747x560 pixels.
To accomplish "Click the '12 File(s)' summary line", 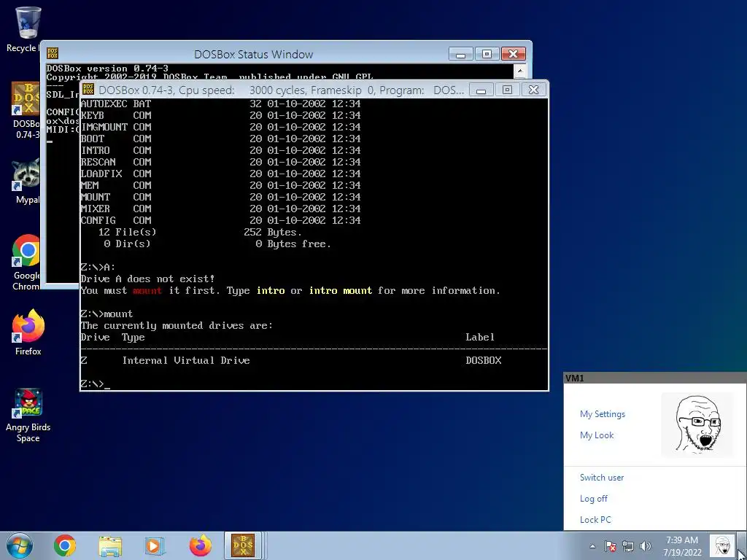I will tap(200, 233).
